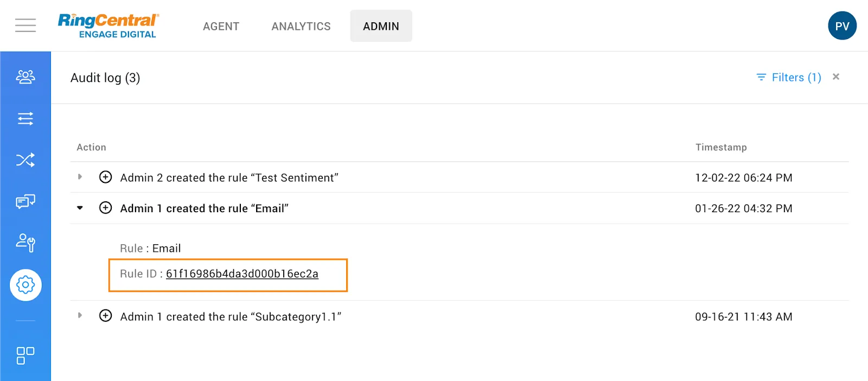Switch to the ANALYTICS tab
Viewport: 868px width, 381px height.
pos(301,26)
